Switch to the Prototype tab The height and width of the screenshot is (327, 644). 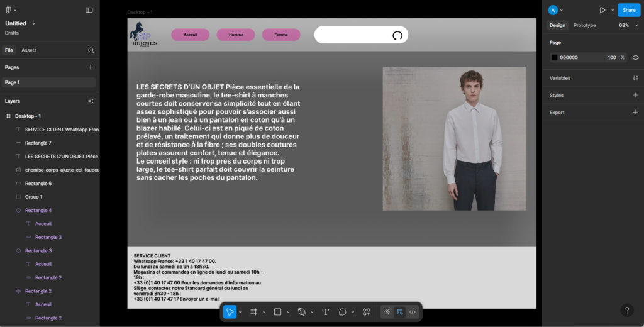584,25
